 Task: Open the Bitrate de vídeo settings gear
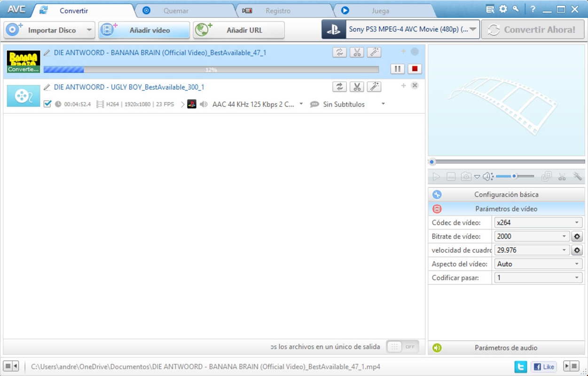click(x=577, y=236)
